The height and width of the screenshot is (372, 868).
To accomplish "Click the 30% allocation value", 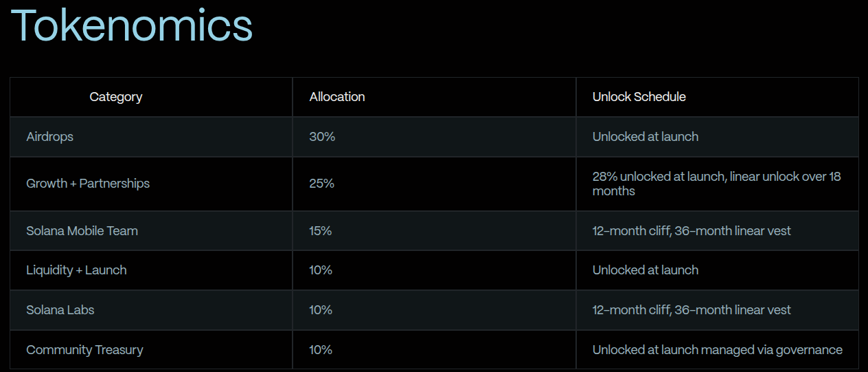I will pos(322,137).
